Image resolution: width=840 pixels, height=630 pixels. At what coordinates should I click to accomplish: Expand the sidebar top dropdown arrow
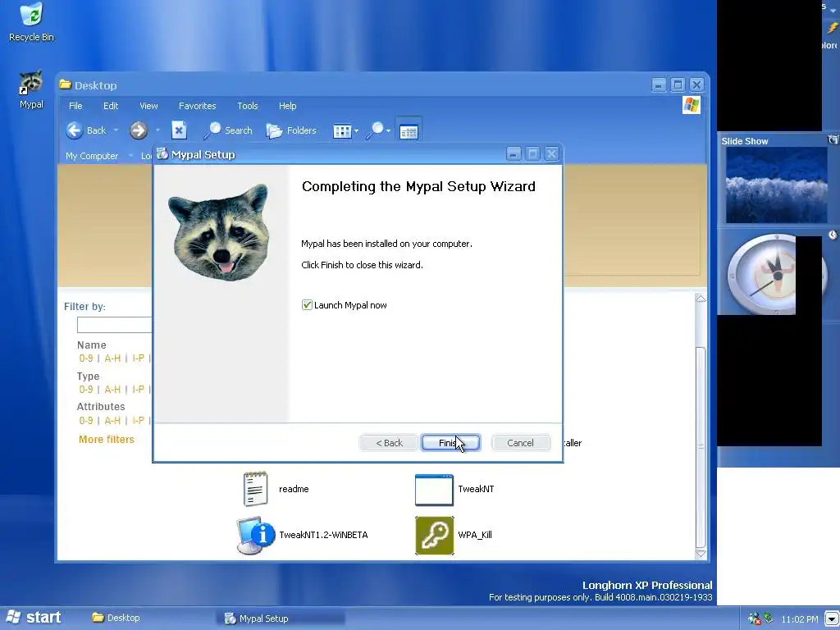(x=833, y=11)
